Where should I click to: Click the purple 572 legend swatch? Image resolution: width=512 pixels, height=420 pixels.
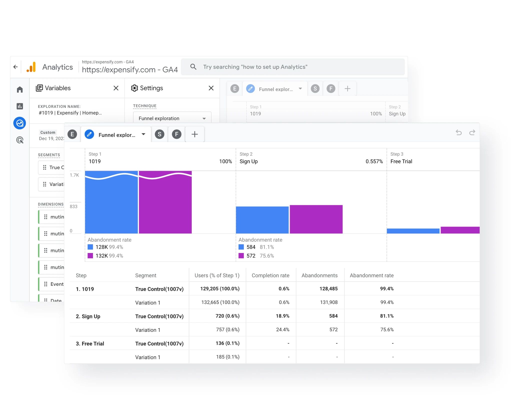[x=241, y=255]
